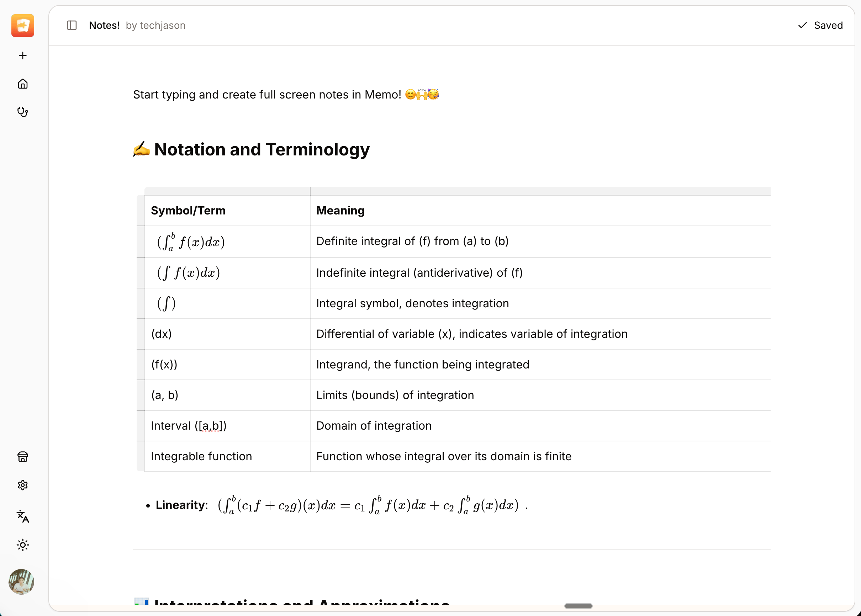This screenshot has width=861, height=616.
Task: Select the Symbol/Term header cell
Action: (227, 211)
